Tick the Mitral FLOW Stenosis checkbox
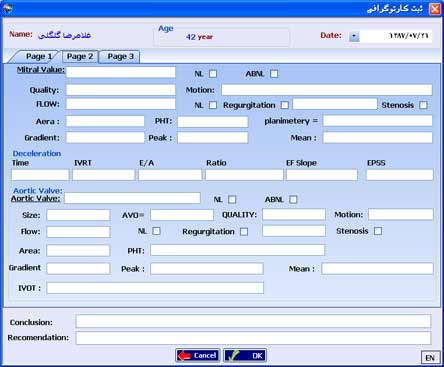 (x=423, y=105)
